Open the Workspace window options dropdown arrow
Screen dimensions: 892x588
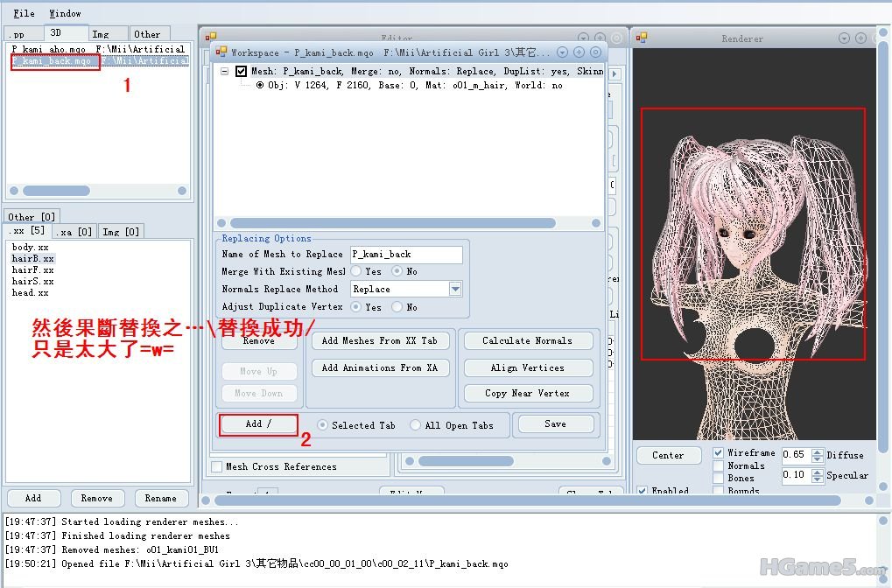tap(562, 52)
